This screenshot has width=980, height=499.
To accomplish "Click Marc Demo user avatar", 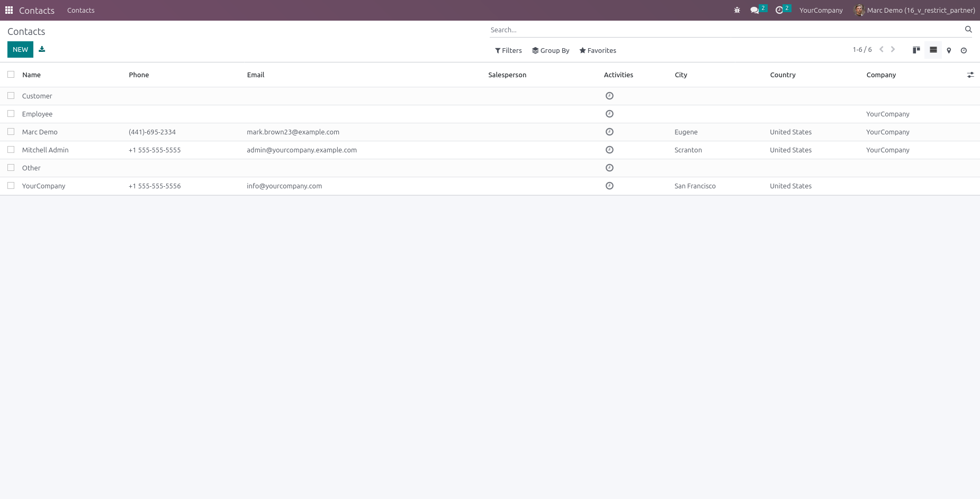I will [x=859, y=10].
